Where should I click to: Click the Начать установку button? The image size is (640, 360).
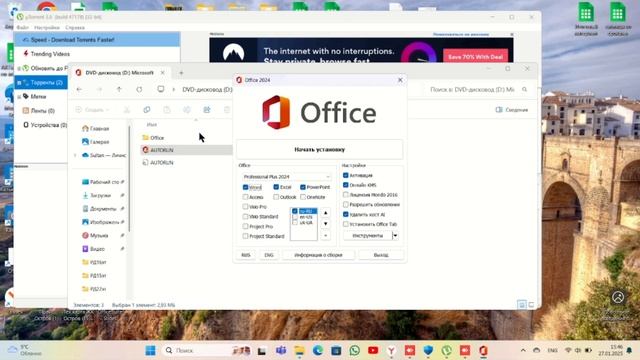320,149
